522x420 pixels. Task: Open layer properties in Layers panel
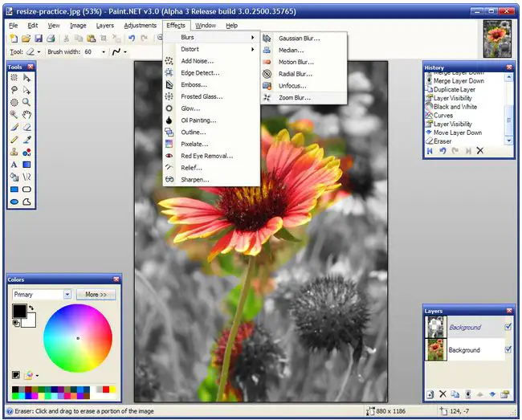505,394
